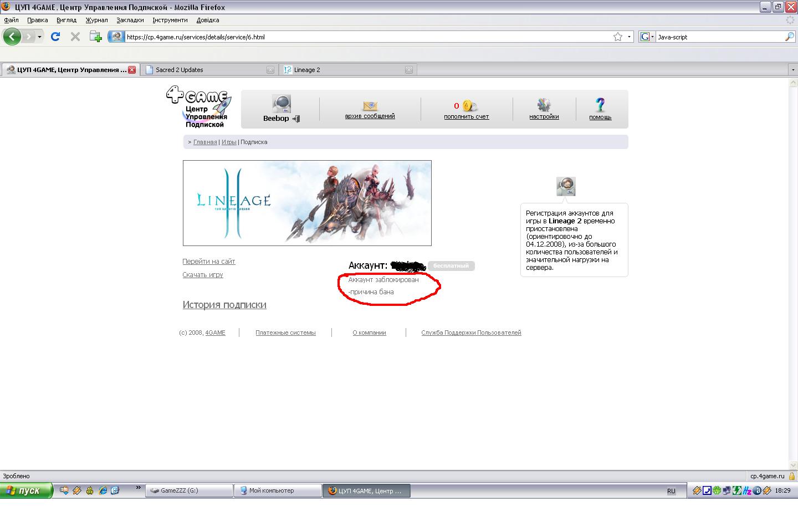Switch to GameZZZ (G:) taskbar window
This screenshot has width=798, height=532.
[x=189, y=491]
